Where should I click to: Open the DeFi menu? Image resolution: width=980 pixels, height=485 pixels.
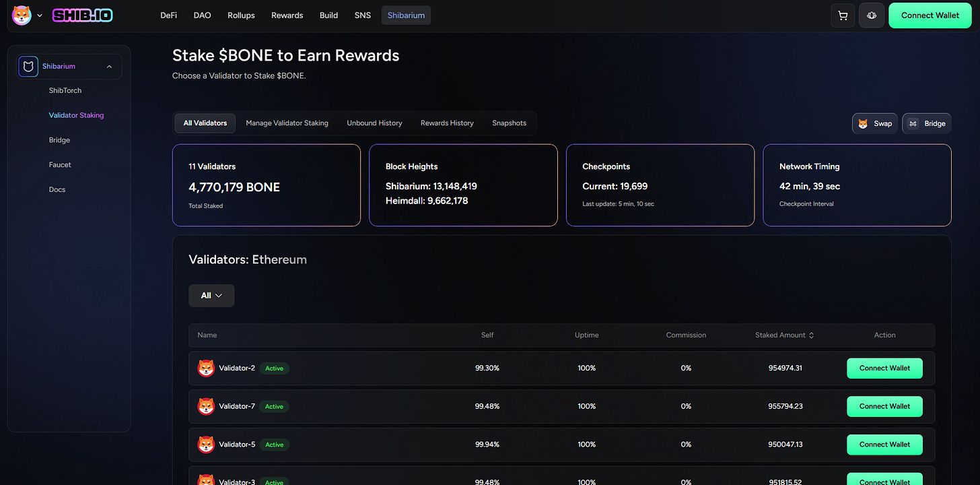[168, 15]
